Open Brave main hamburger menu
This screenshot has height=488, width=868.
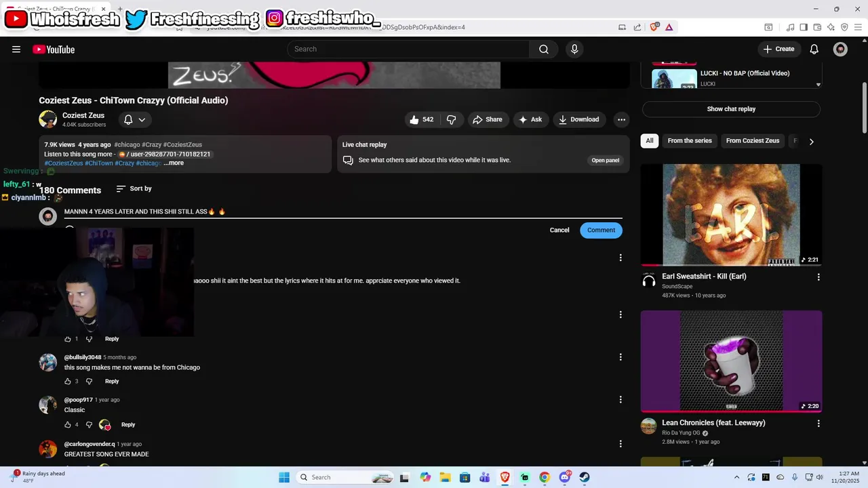coord(858,27)
